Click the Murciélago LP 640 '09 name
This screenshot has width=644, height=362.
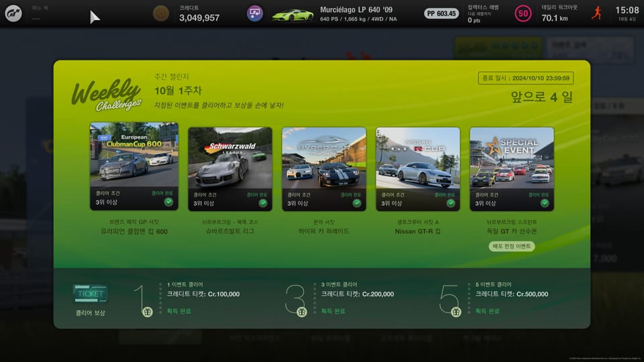(x=356, y=9)
